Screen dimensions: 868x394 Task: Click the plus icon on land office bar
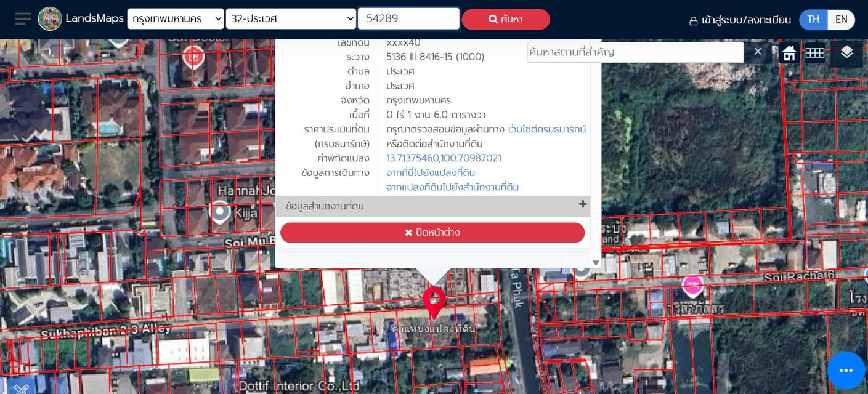[x=582, y=204]
